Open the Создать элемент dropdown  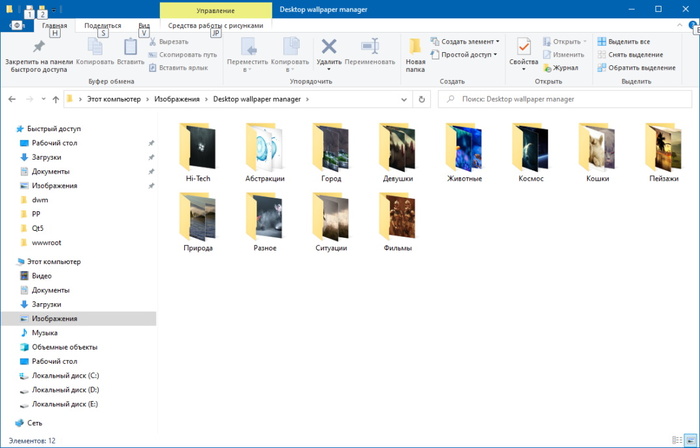point(465,41)
